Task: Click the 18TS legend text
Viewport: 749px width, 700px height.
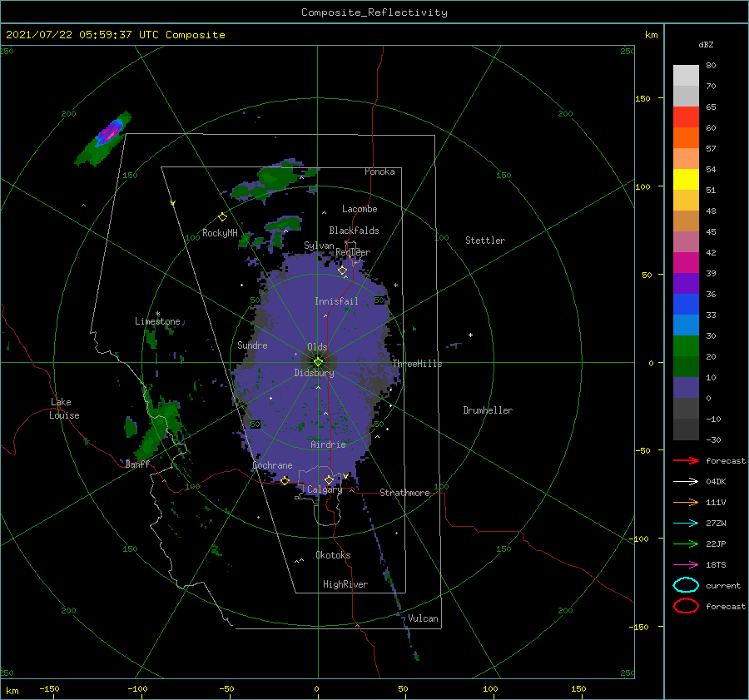Action: pos(716,565)
